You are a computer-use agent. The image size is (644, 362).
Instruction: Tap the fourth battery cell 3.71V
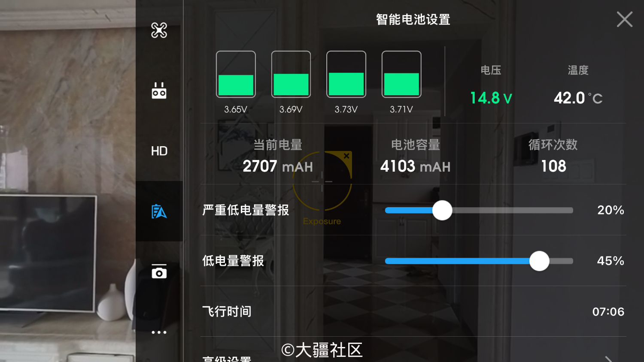pos(401,74)
